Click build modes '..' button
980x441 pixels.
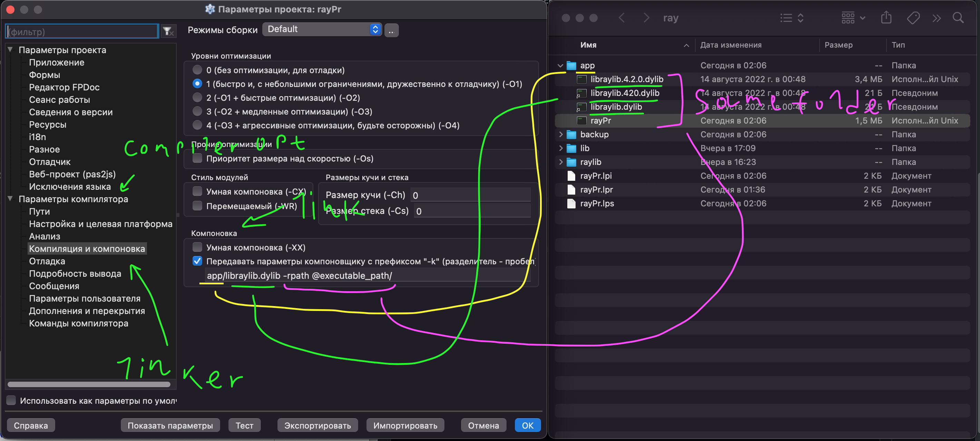click(x=391, y=30)
